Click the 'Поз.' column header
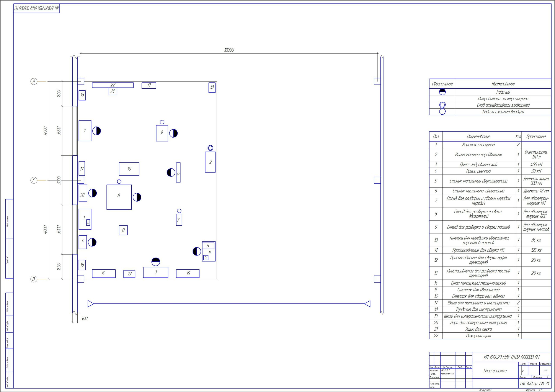Viewport: 555px width, 392px height. [x=436, y=137]
